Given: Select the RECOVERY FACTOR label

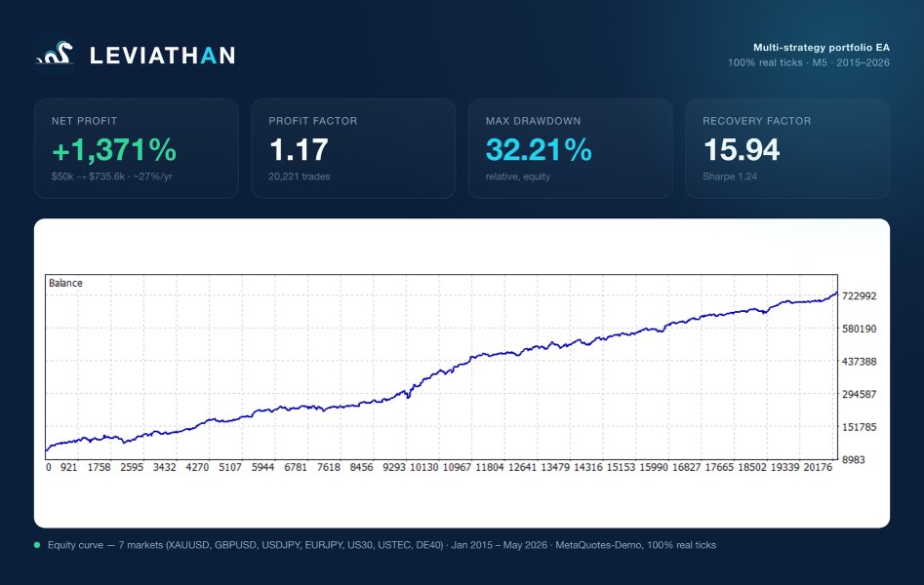Looking at the screenshot, I should [x=756, y=121].
